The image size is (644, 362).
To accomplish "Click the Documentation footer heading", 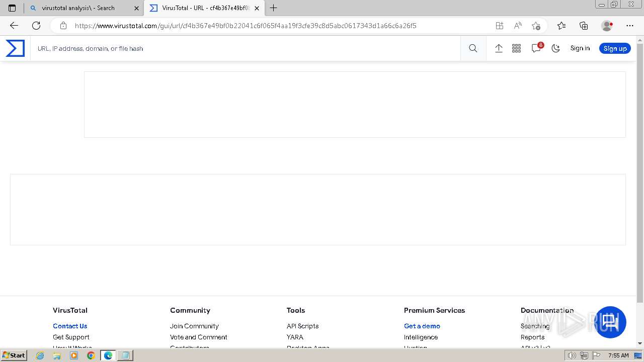I will click(x=547, y=310).
